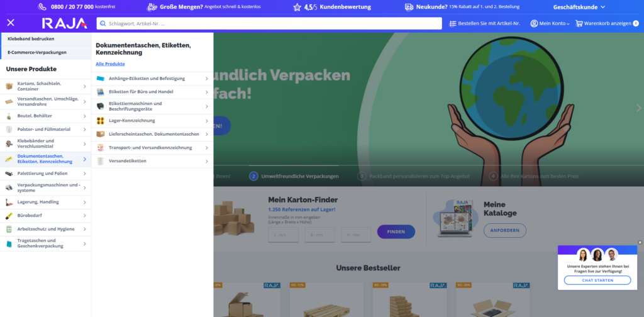This screenshot has width=644, height=317.
Task: Click the RAJA logo
Action: 65,23
